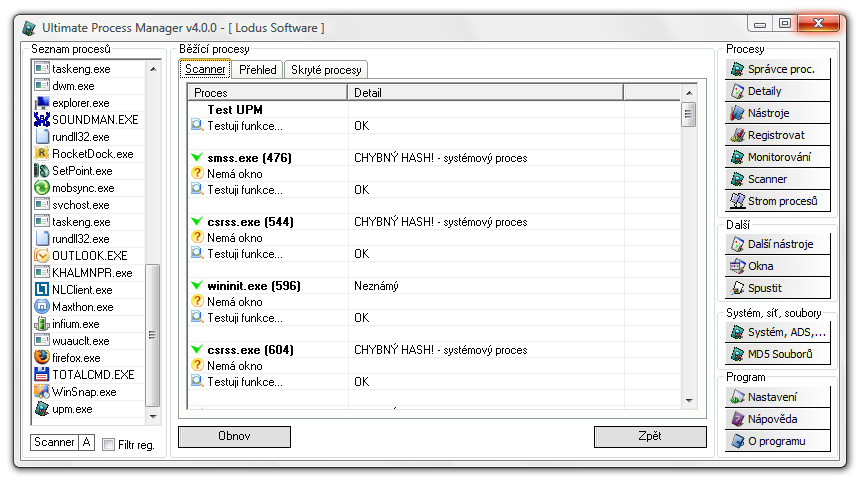The width and height of the screenshot is (867, 488).
Task: Select RocketDock.exe icon in list
Action: pos(41,154)
